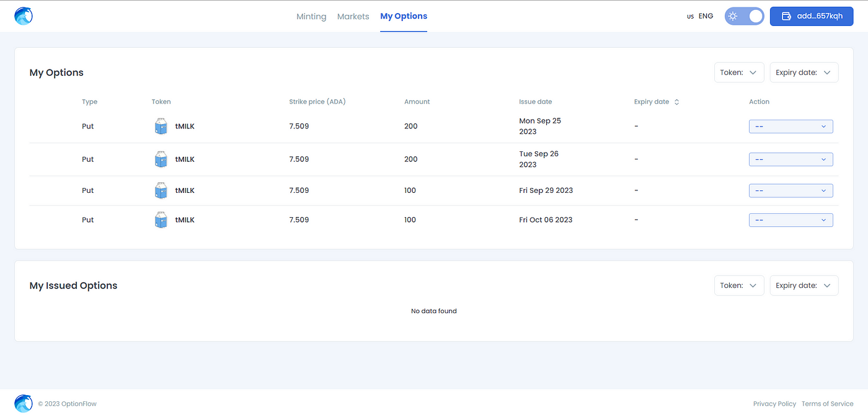Open the Terms of Service link
This screenshot has width=868, height=418.
click(828, 404)
